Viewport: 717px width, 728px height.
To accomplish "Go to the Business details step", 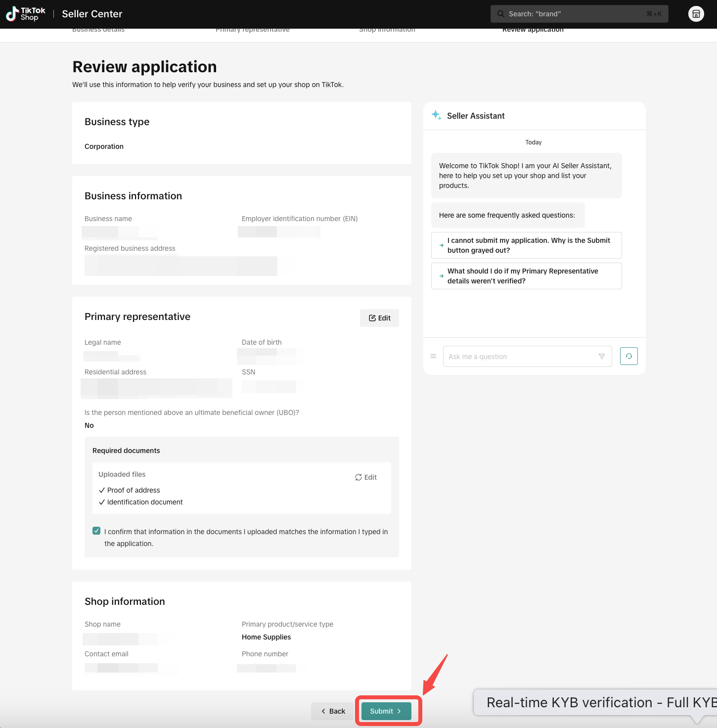I will (98, 31).
